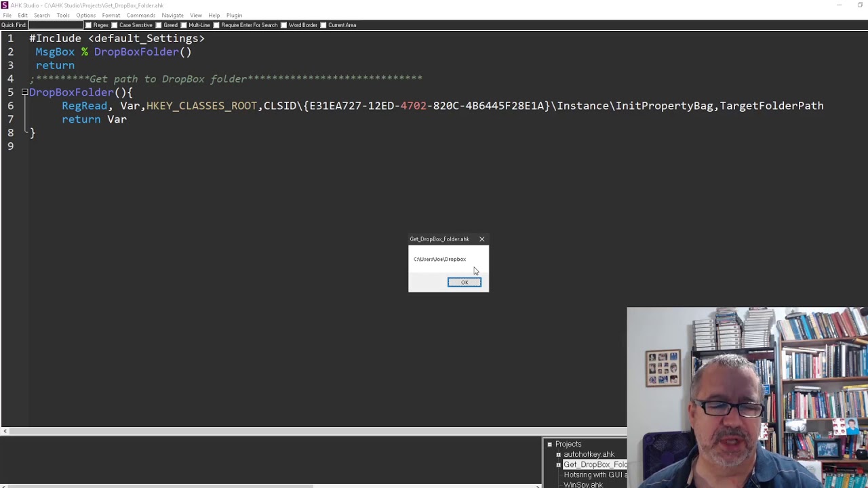This screenshot has height=488, width=868.
Task: Click HKEY_CLASSES_ROOT in the RegRead line
Action: [201, 106]
